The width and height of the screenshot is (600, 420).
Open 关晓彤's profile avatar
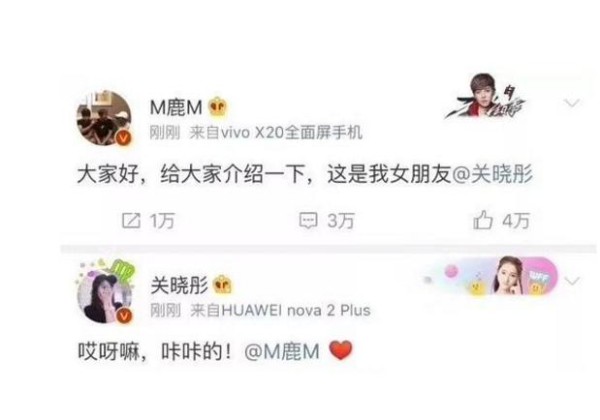point(104,295)
